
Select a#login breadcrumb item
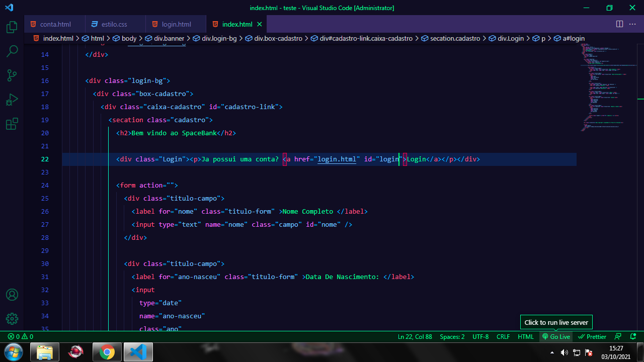click(x=569, y=38)
